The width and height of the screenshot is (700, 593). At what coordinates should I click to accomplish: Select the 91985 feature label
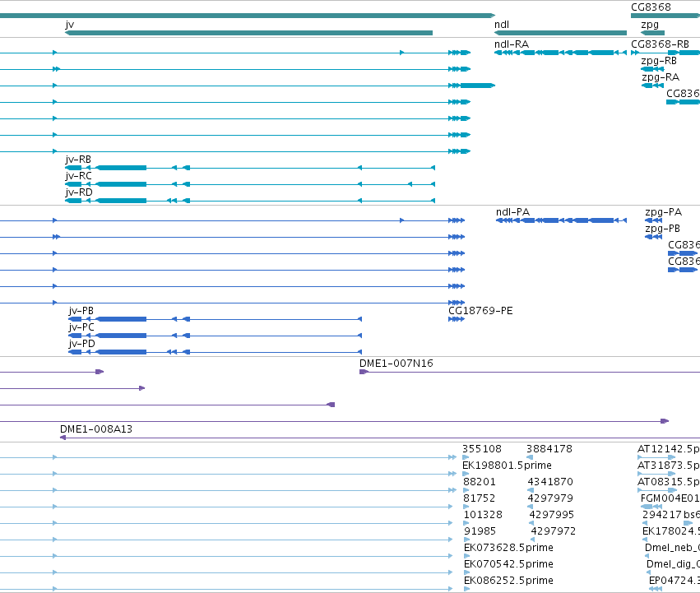[480, 531]
